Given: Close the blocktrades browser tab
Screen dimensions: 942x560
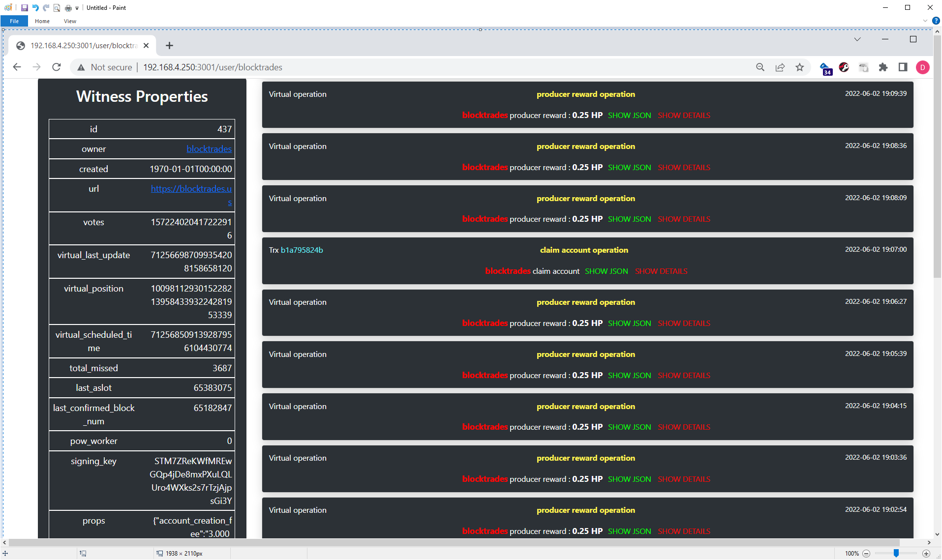Looking at the screenshot, I should [146, 46].
